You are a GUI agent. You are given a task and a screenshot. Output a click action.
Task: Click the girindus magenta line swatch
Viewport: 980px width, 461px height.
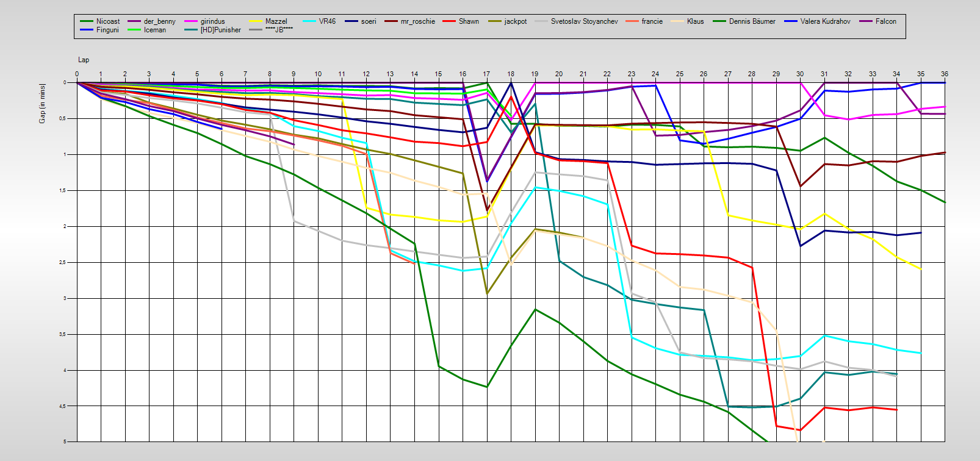coord(191,21)
